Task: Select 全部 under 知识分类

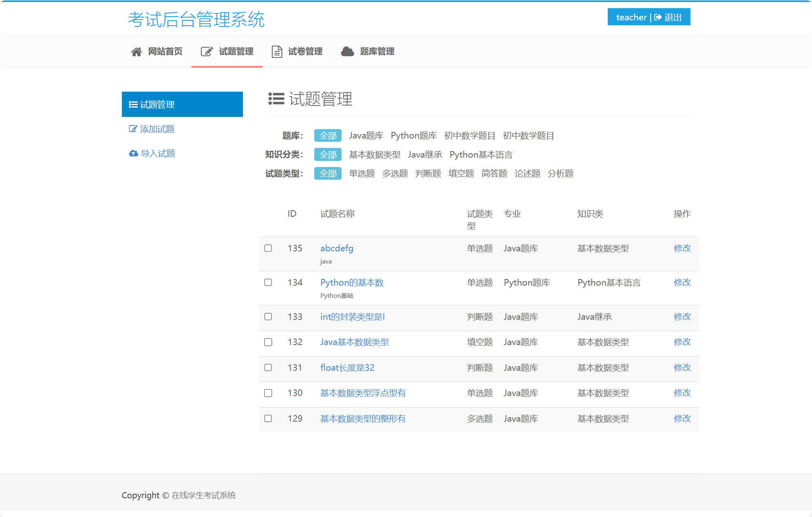Action: [x=327, y=154]
